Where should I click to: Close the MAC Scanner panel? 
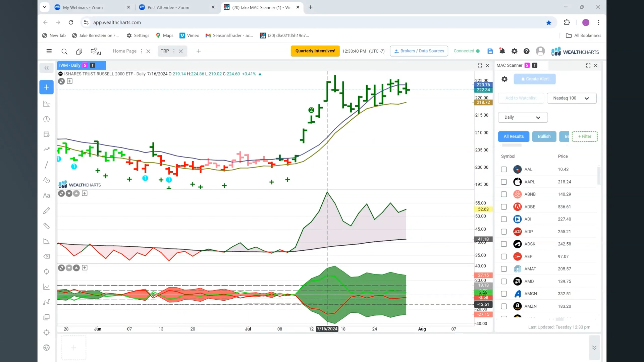pyautogui.click(x=596, y=65)
